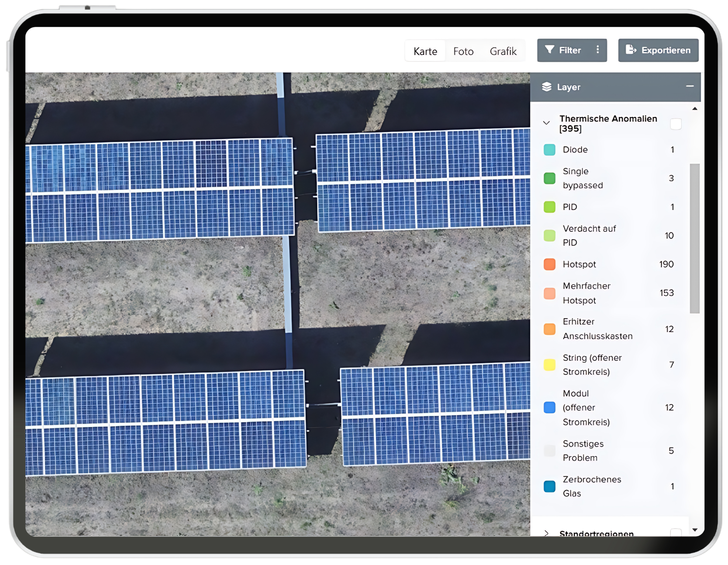
Task: Toggle visibility of Thermische Anomalien layer
Action: (x=679, y=123)
